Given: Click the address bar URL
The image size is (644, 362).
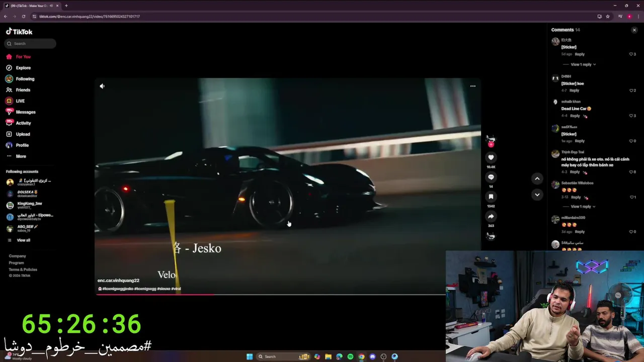Looking at the screenshot, I should (x=90, y=17).
